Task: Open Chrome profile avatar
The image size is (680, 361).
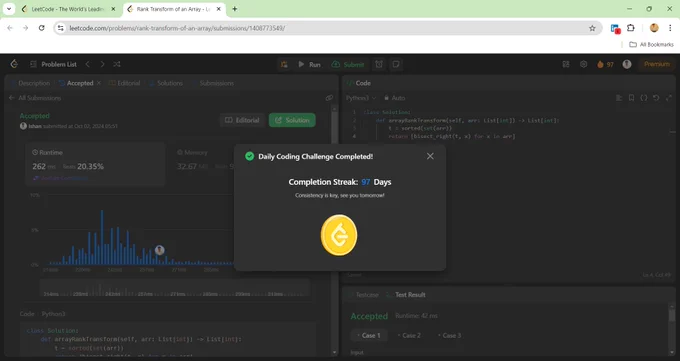Action: (654, 28)
